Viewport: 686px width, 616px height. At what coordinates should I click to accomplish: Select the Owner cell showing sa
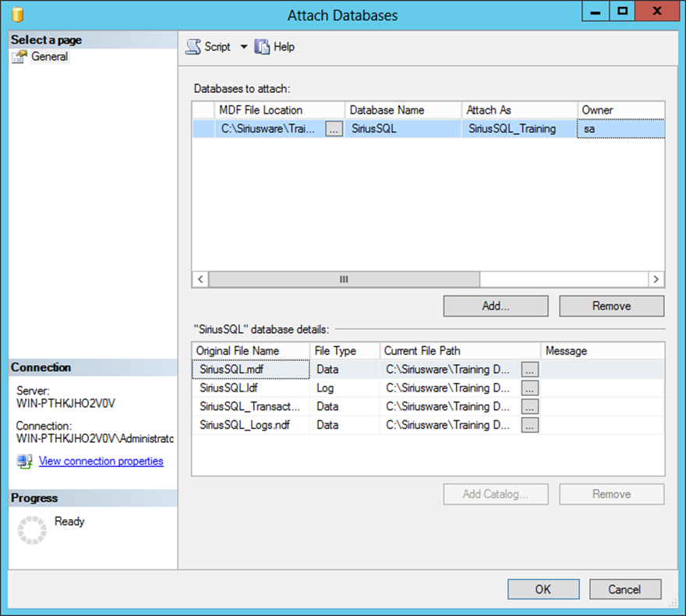tap(620, 129)
